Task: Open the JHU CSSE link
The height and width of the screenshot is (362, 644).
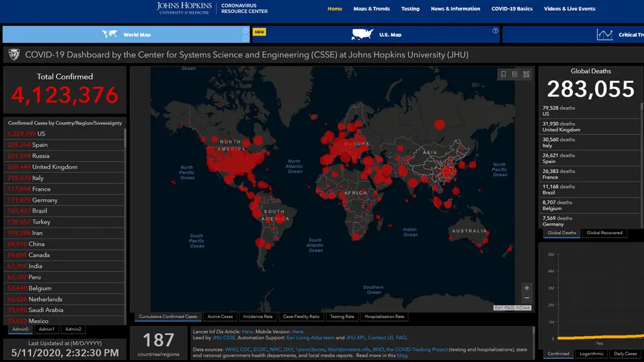Action: point(223,338)
